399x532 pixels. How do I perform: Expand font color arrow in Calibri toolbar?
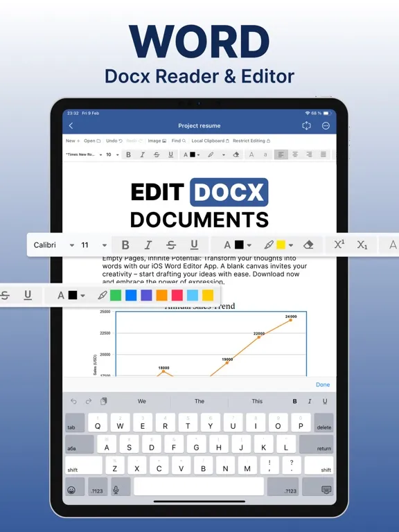(249, 245)
